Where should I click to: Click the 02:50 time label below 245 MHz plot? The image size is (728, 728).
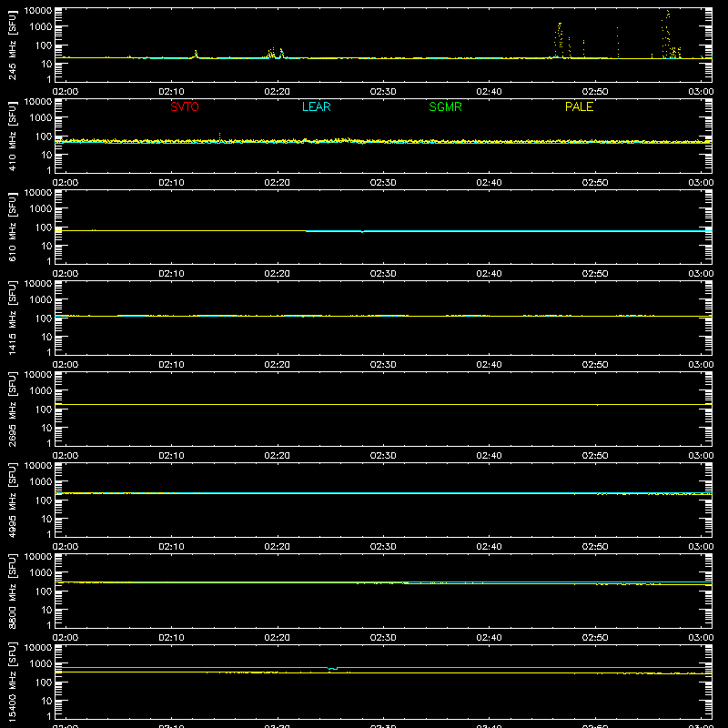click(595, 92)
